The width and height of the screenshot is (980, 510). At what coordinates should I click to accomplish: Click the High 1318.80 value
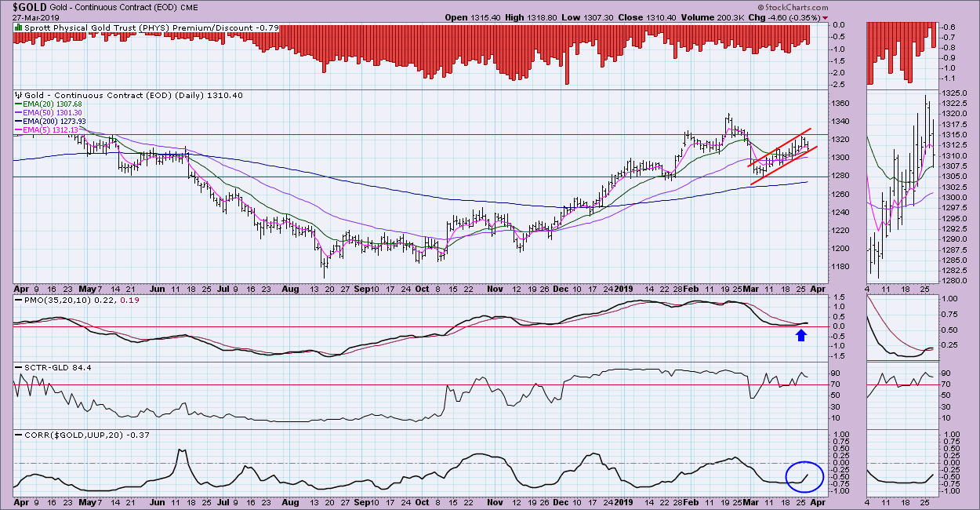[543, 17]
